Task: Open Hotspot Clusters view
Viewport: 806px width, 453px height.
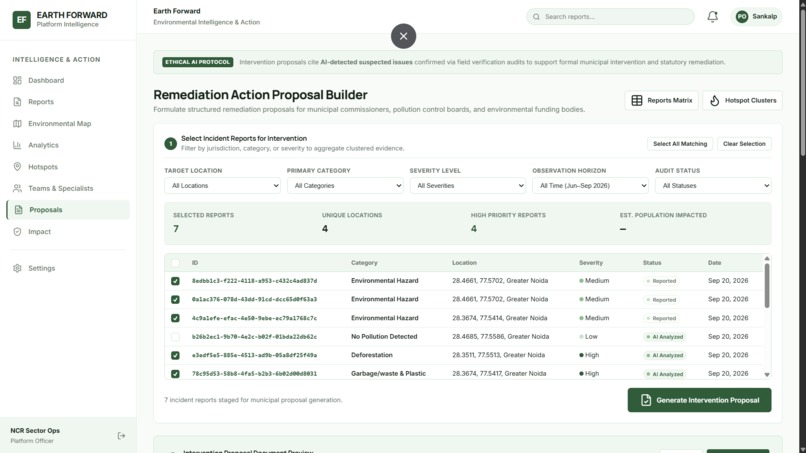Action: [742, 100]
